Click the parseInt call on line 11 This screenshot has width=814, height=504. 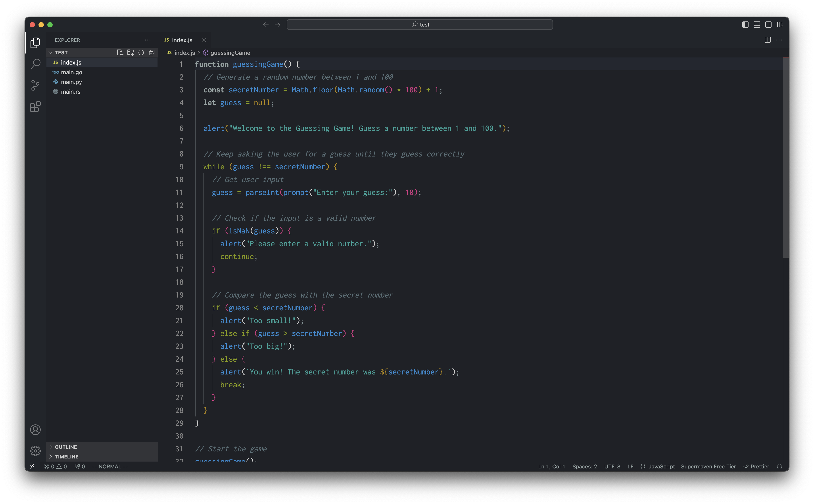[x=262, y=192]
